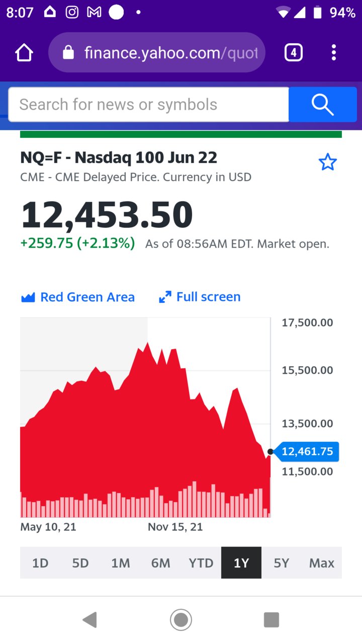The width and height of the screenshot is (362, 644).
Task: Tap the browser home icon
Action: pyautogui.click(x=24, y=52)
